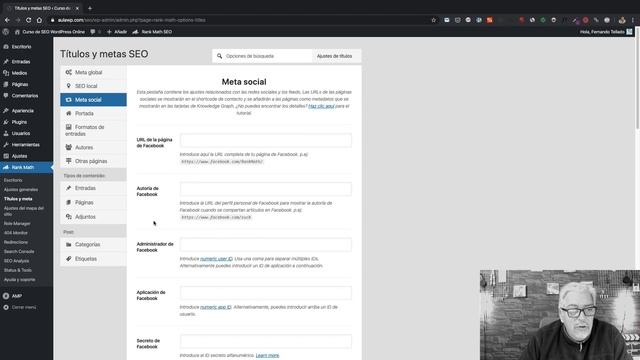
Task: Open the Etiquetas tab
Action: pyautogui.click(x=93, y=259)
